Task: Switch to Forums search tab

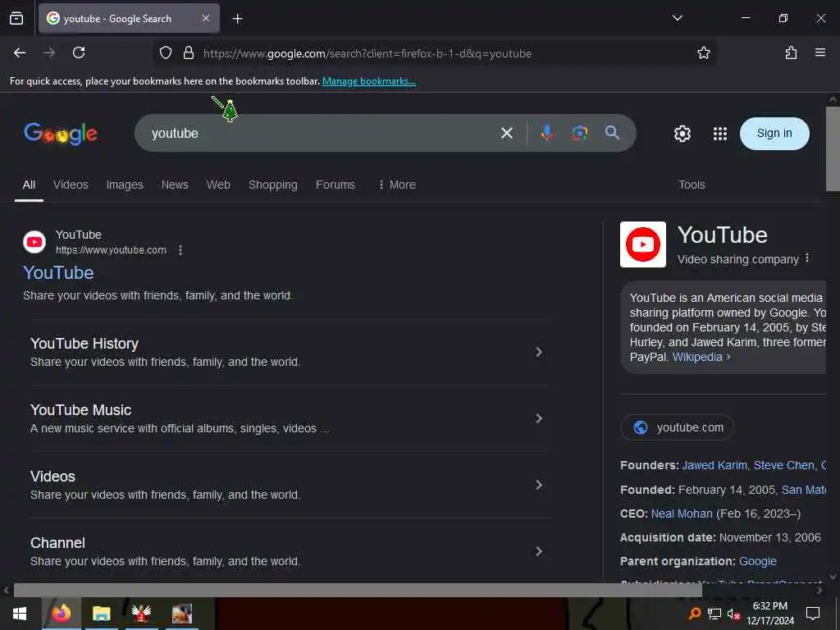Action: [x=336, y=185]
